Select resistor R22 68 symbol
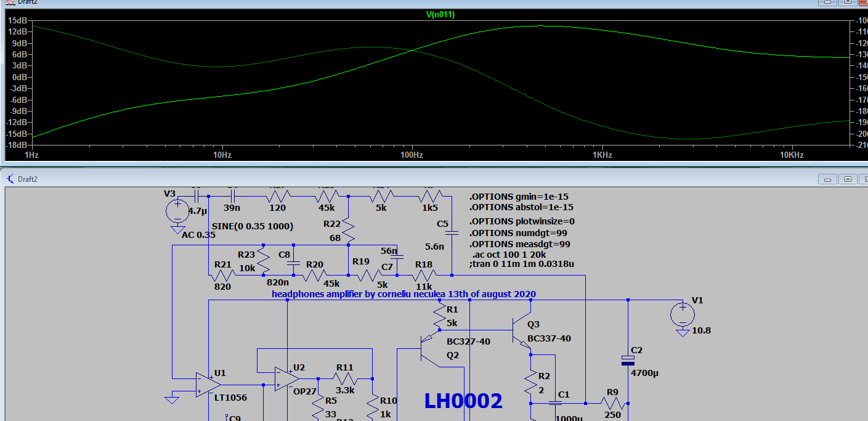The image size is (868, 421). click(x=348, y=230)
